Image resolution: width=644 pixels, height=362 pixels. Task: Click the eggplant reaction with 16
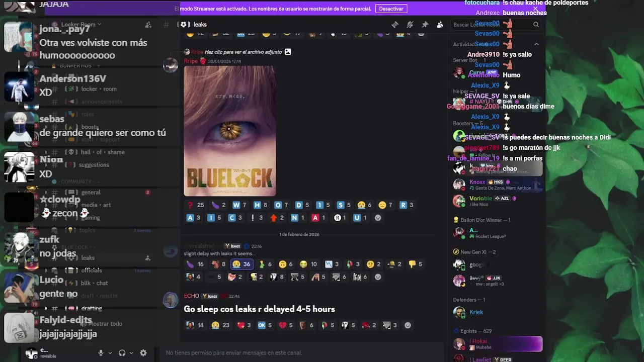[x=195, y=264]
